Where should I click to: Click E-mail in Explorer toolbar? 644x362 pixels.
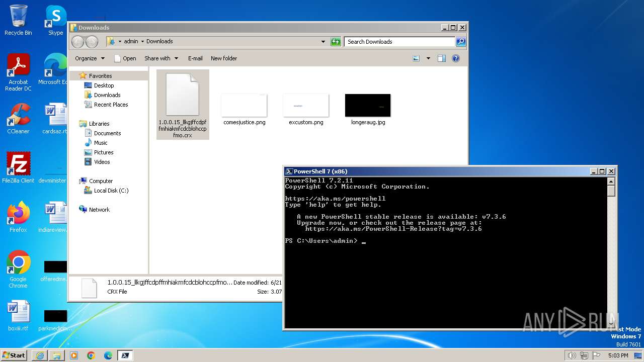[x=195, y=58]
